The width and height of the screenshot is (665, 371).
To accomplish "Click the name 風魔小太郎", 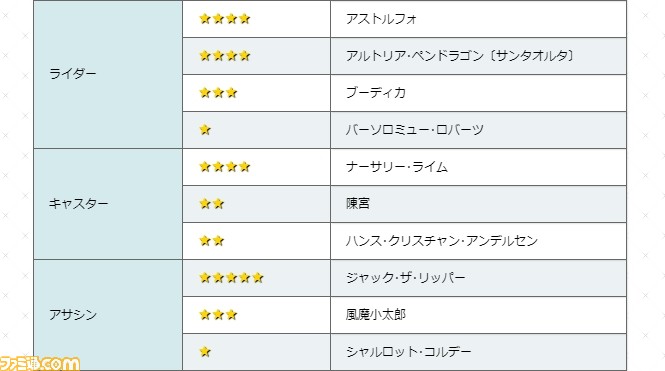I will coord(376,315).
